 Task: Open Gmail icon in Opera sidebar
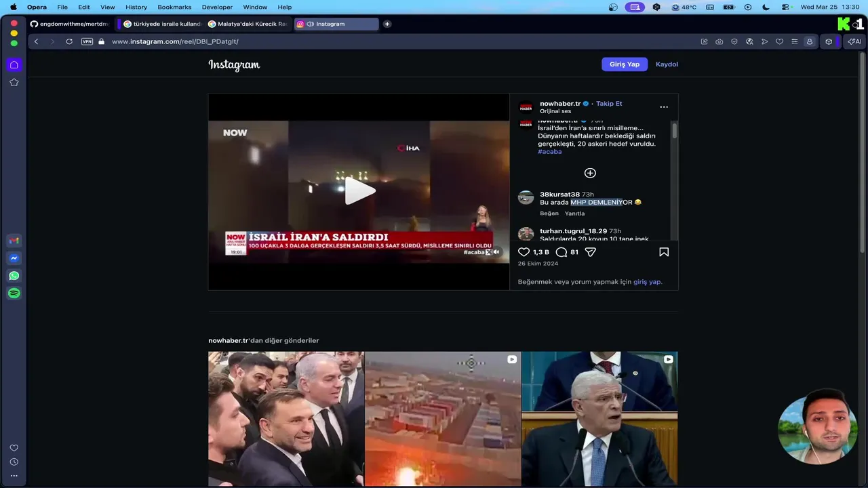pyautogui.click(x=14, y=241)
